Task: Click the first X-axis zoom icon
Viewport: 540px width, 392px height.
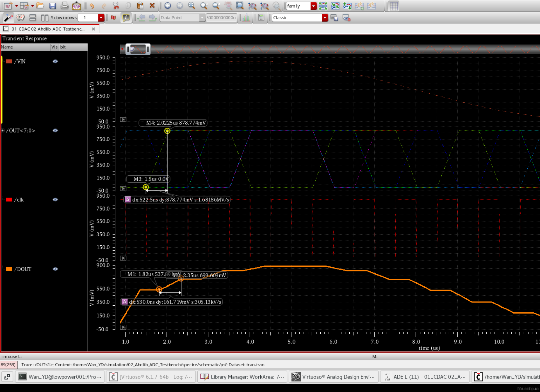Action: point(252,6)
